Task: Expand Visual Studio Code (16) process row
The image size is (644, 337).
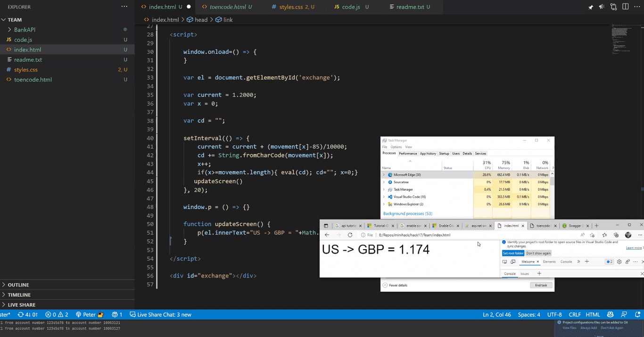Action: tap(384, 197)
